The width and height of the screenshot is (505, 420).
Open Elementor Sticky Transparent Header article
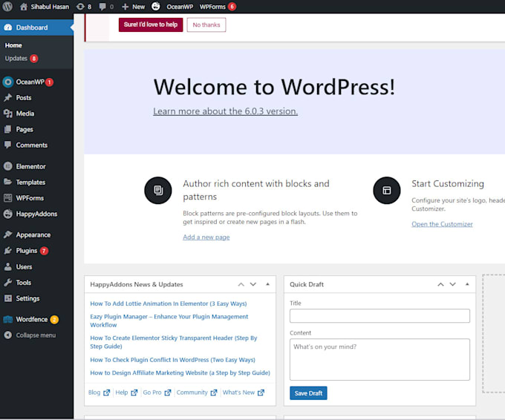(174, 342)
